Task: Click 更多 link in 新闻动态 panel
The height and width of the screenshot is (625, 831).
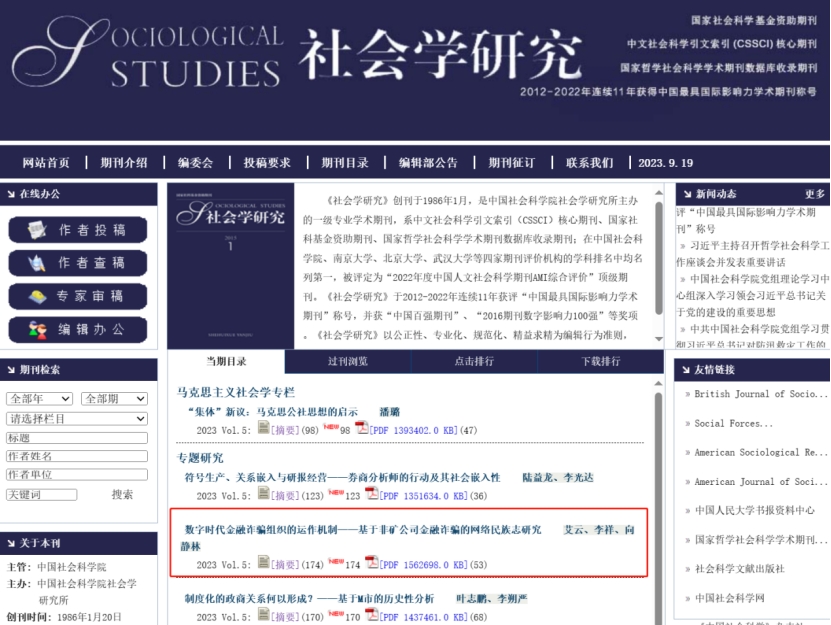Action: pos(814,194)
